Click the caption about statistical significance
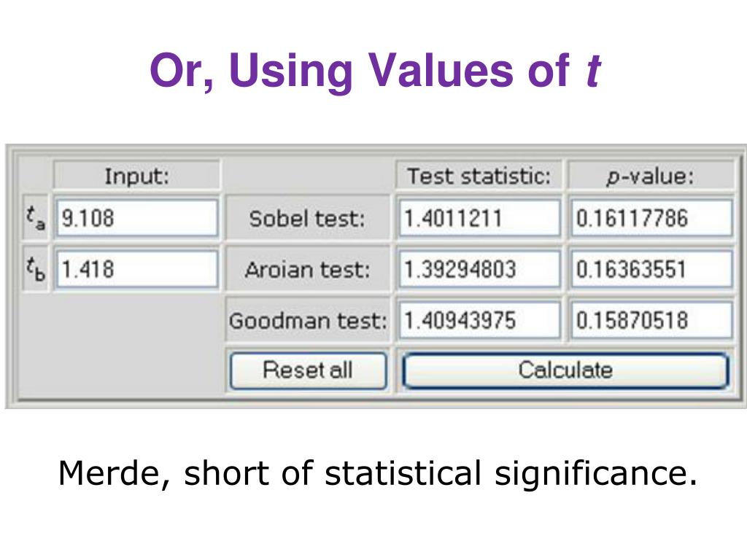The height and width of the screenshot is (560, 747). 378,473
